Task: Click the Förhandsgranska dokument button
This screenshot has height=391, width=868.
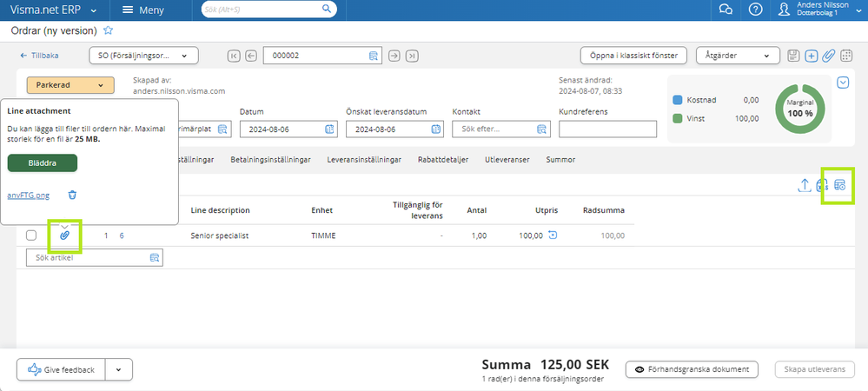Action: coord(692,369)
